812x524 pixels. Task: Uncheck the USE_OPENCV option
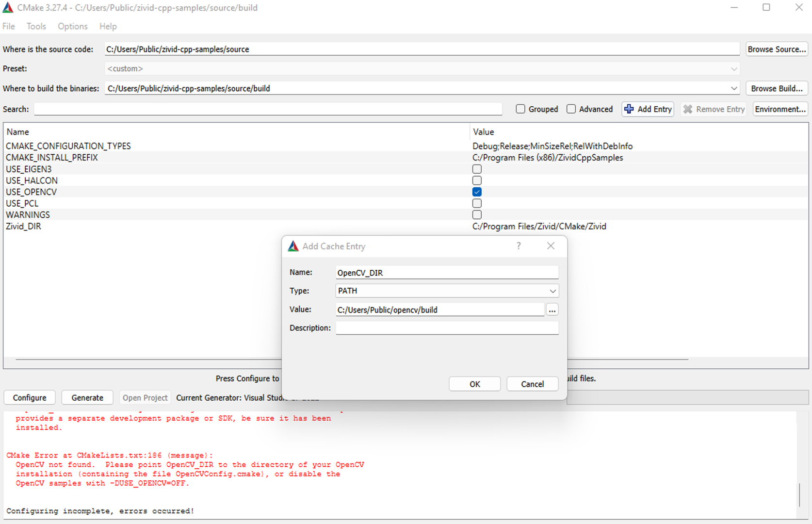click(x=477, y=192)
